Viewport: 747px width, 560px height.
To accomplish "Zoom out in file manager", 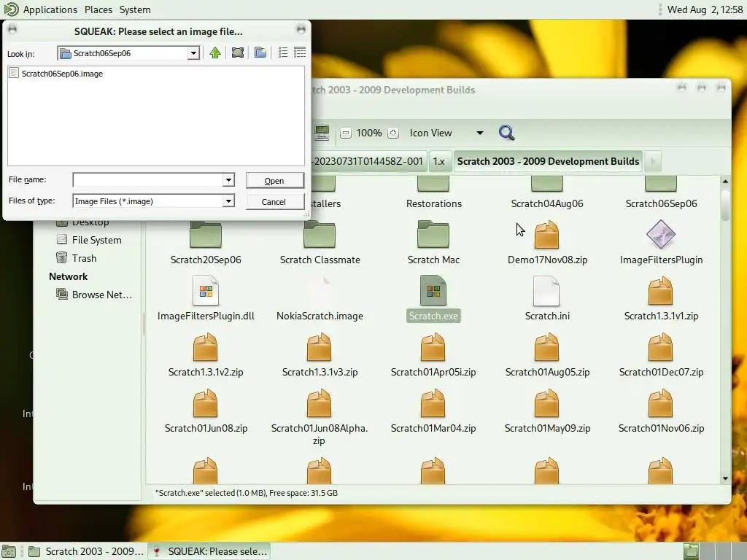I will (346, 133).
